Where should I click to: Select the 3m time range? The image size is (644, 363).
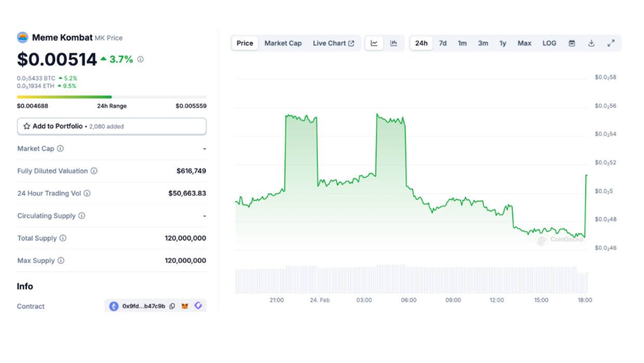coord(483,43)
